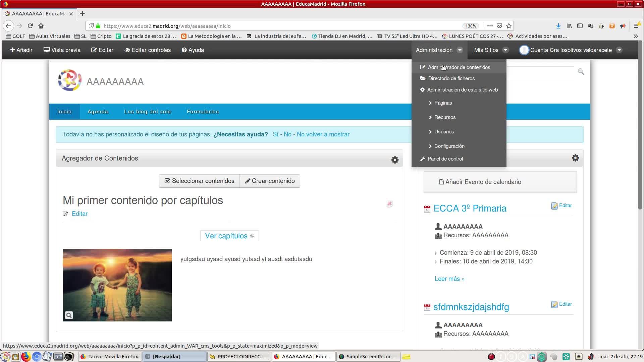
Task: Switch to the Agenda navigation tab
Action: 98,112
